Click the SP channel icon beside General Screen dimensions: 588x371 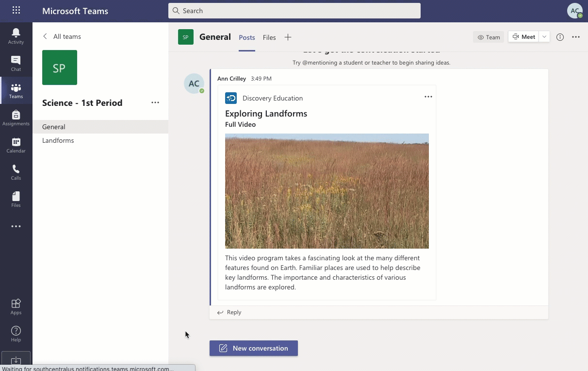point(186,37)
